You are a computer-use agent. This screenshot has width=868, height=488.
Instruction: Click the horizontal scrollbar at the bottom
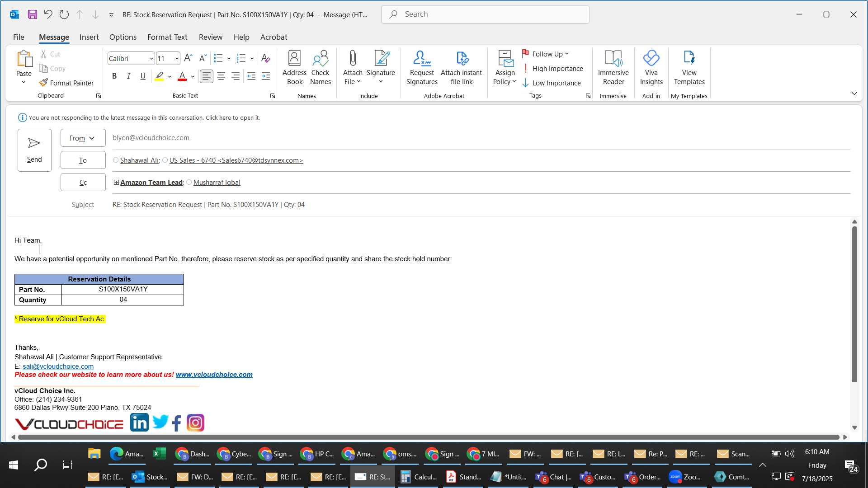(429, 437)
